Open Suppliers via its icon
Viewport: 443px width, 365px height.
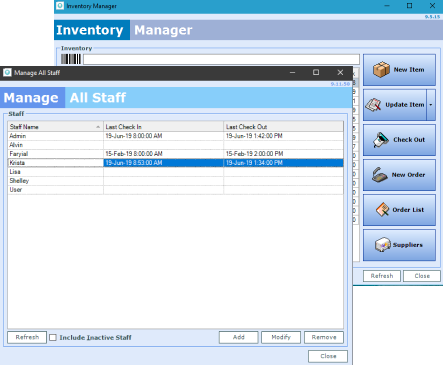[382, 245]
